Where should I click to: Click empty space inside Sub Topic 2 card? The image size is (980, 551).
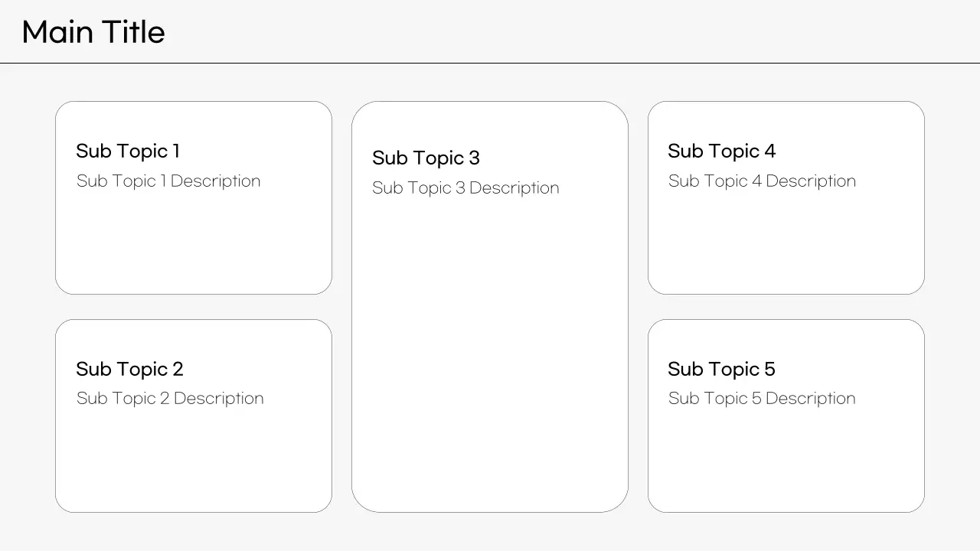click(194, 463)
